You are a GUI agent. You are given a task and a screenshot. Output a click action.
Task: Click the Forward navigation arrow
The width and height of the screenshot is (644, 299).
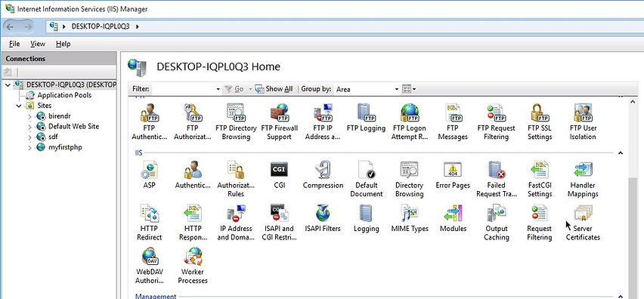pos(27,26)
